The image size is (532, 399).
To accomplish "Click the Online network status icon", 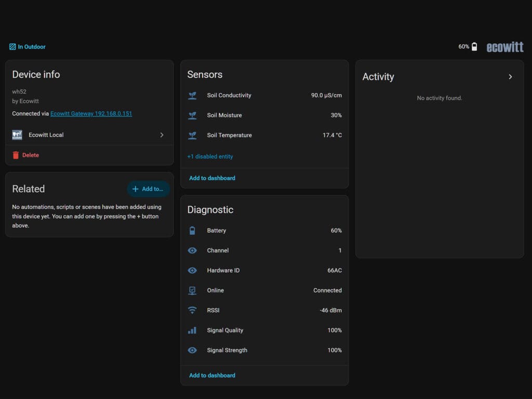I will (x=192, y=290).
